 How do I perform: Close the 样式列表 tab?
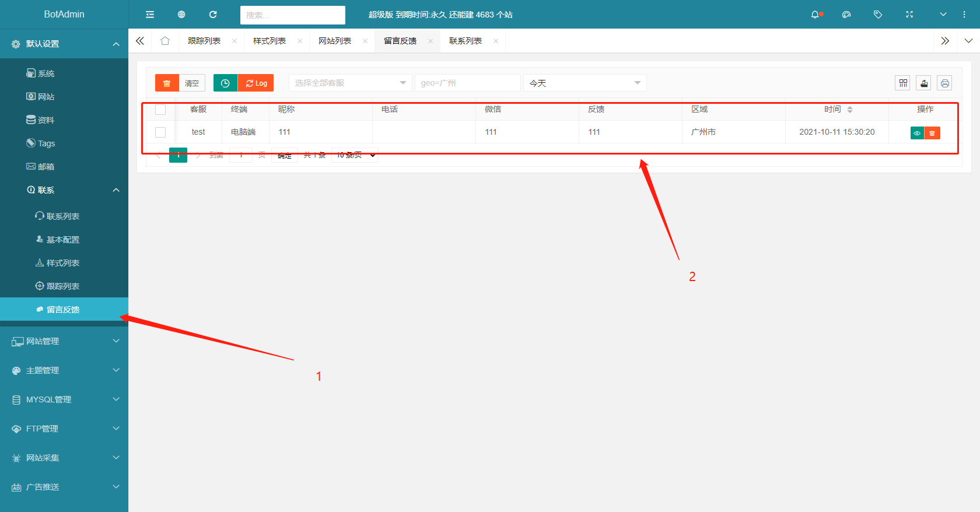[300, 41]
